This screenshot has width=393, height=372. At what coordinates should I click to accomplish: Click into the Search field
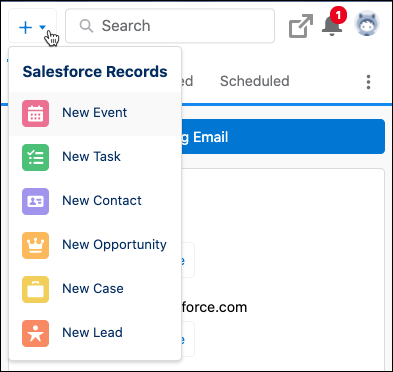tap(170, 26)
